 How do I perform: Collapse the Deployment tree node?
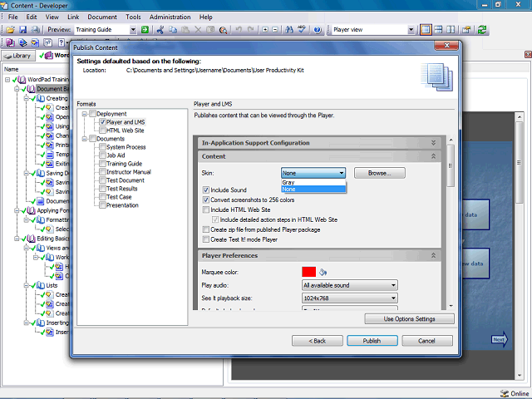pos(85,114)
